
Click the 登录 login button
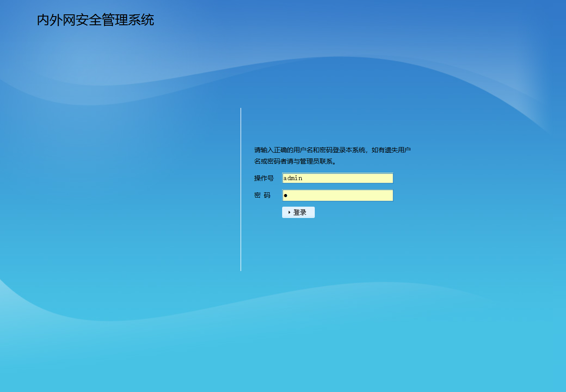(x=298, y=212)
